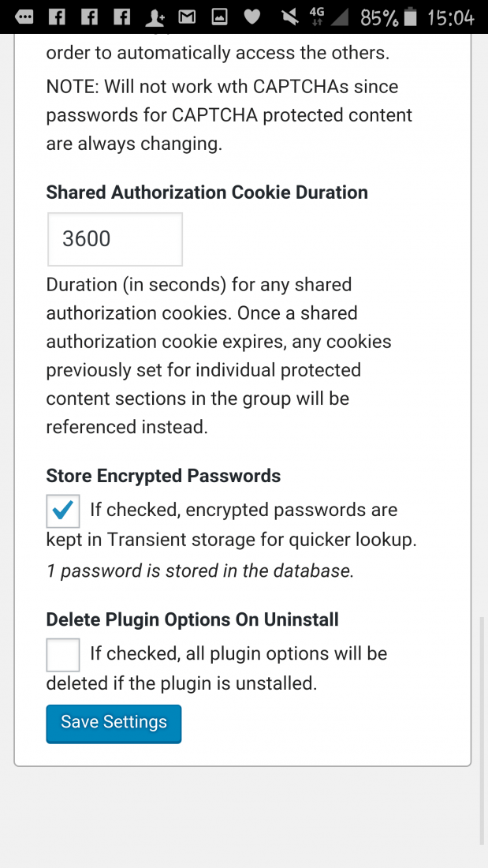The height and width of the screenshot is (868, 488).
Task: Open the leftmost Facebook notification icon
Action: pos(57,17)
